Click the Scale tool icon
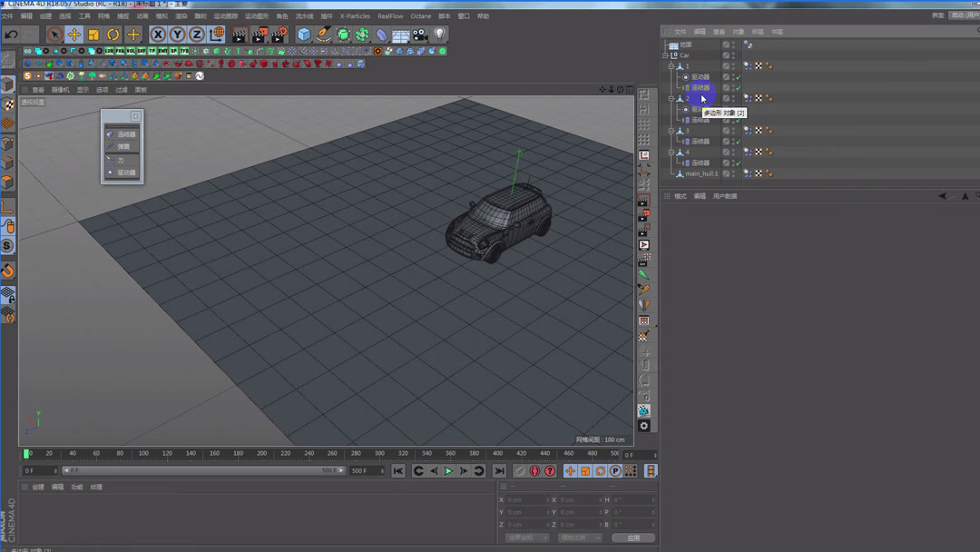 click(x=93, y=34)
